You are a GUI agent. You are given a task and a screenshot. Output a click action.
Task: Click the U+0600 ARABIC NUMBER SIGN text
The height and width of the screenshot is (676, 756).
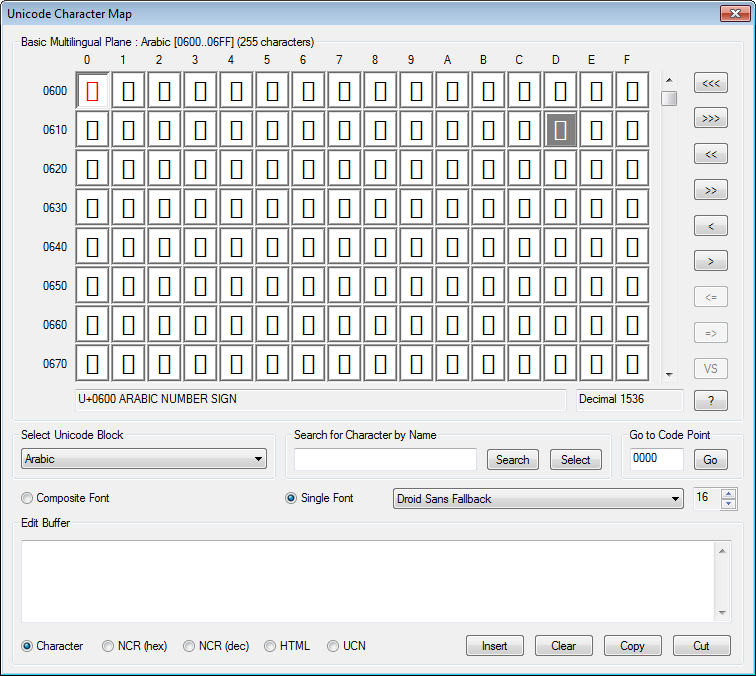[158, 399]
